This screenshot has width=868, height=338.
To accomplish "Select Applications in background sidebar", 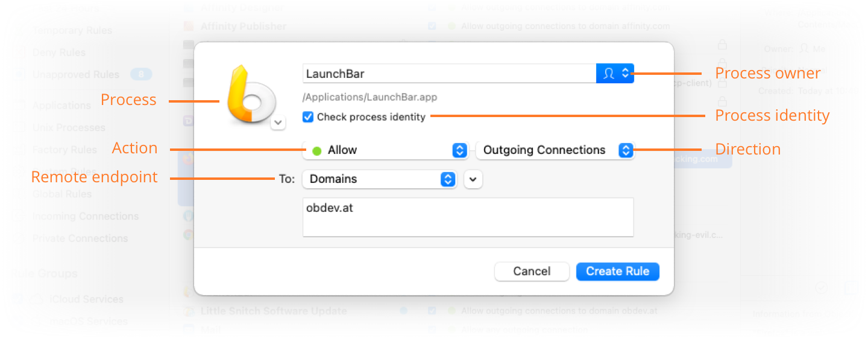I will (61, 106).
